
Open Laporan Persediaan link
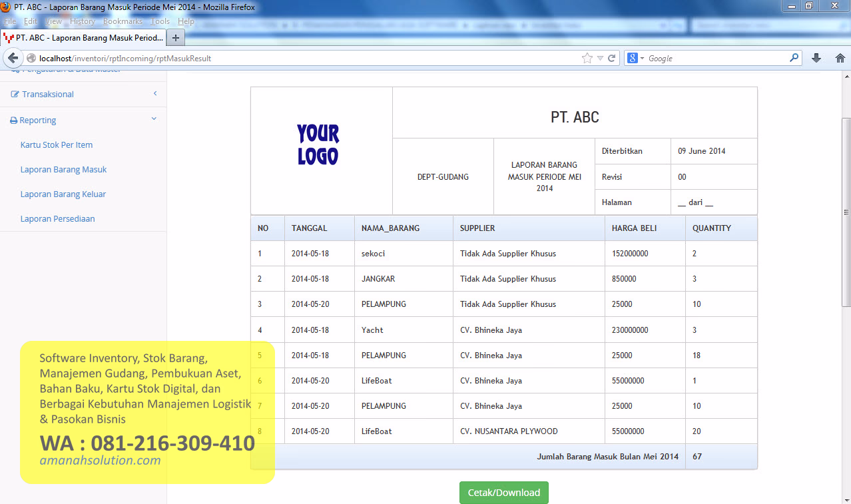(x=57, y=219)
